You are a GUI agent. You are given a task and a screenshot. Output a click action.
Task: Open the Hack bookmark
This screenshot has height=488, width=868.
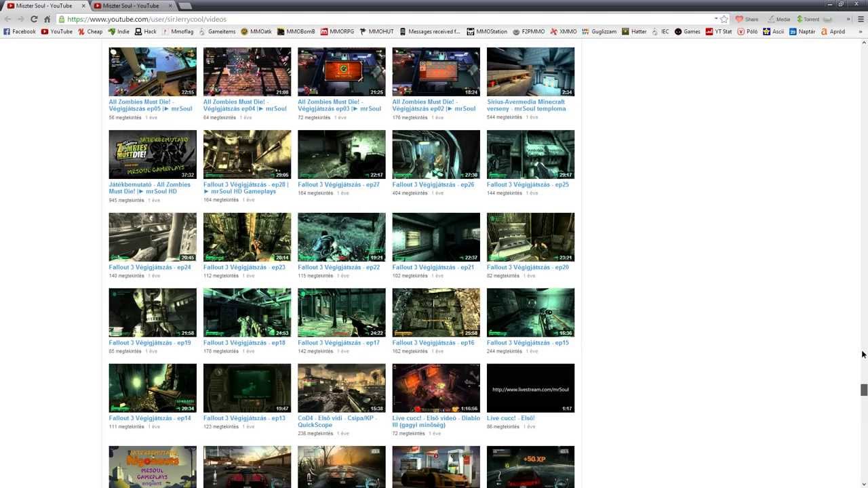click(x=146, y=31)
